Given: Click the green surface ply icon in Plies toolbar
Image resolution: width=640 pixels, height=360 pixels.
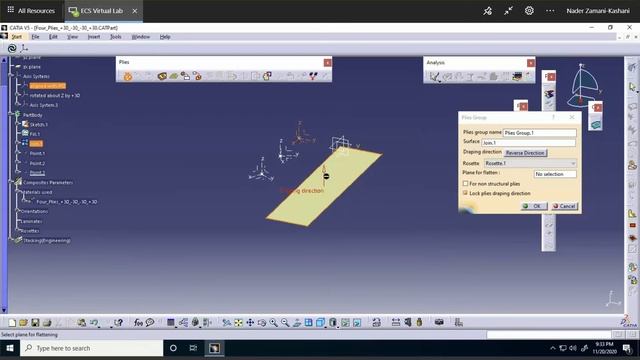Looking at the screenshot, I should click(173, 76).
